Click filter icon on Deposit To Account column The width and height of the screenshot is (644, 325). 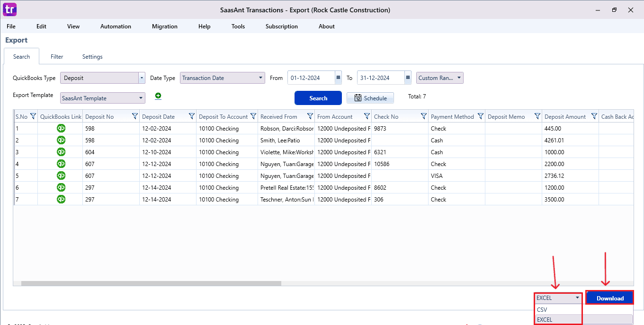pos(253,116)
